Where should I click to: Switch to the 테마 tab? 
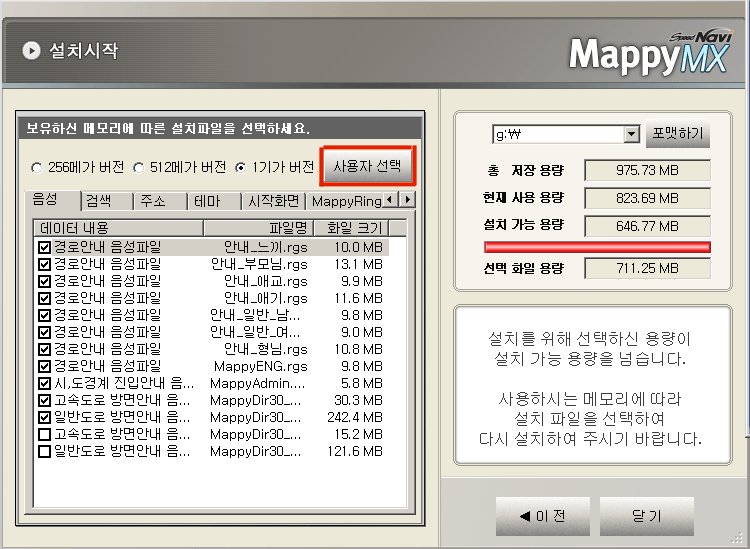point(214,201)
